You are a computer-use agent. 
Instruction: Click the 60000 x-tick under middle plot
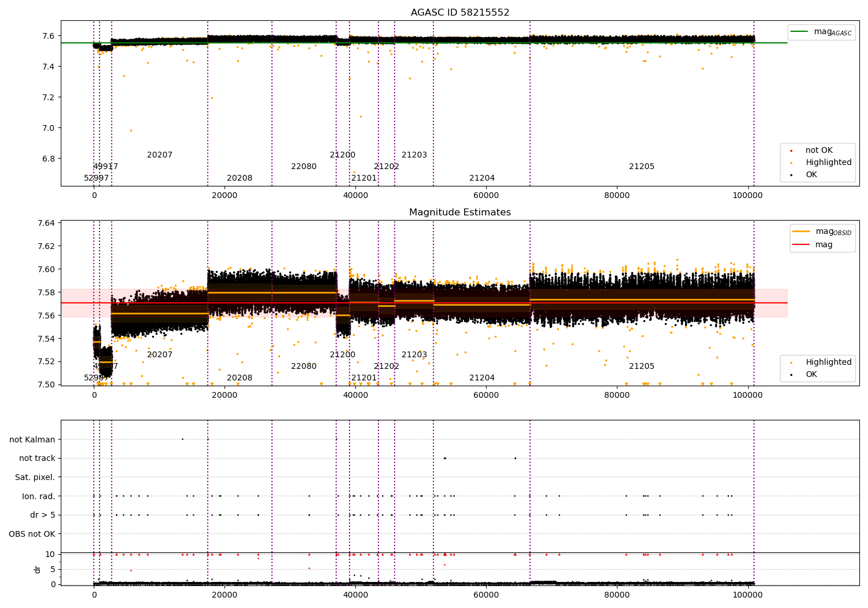coord(486,395)
